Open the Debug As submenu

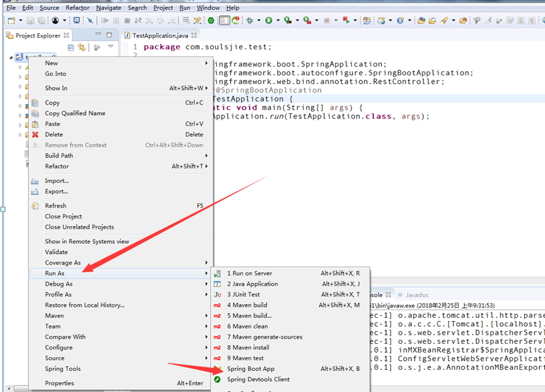[58, 284]
